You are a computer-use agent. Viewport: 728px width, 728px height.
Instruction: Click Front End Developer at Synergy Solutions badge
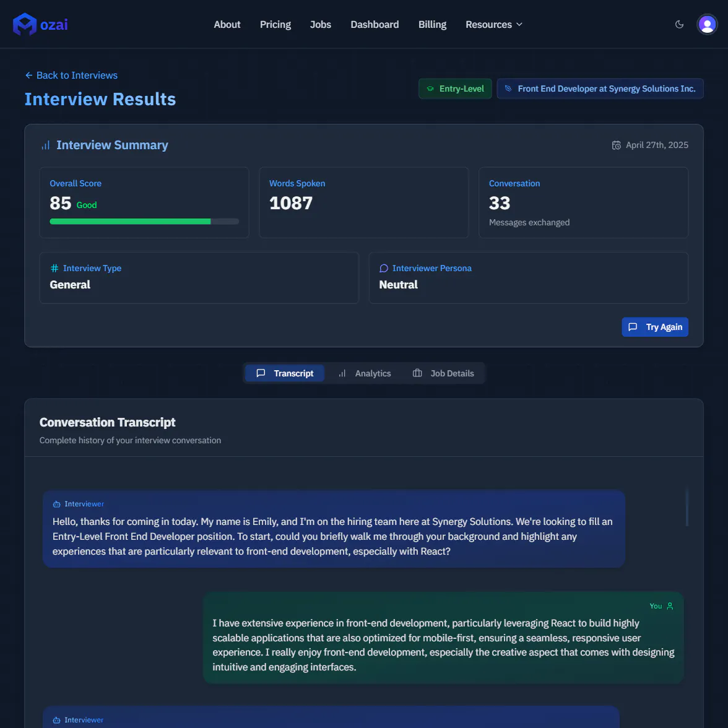[600, 89]
